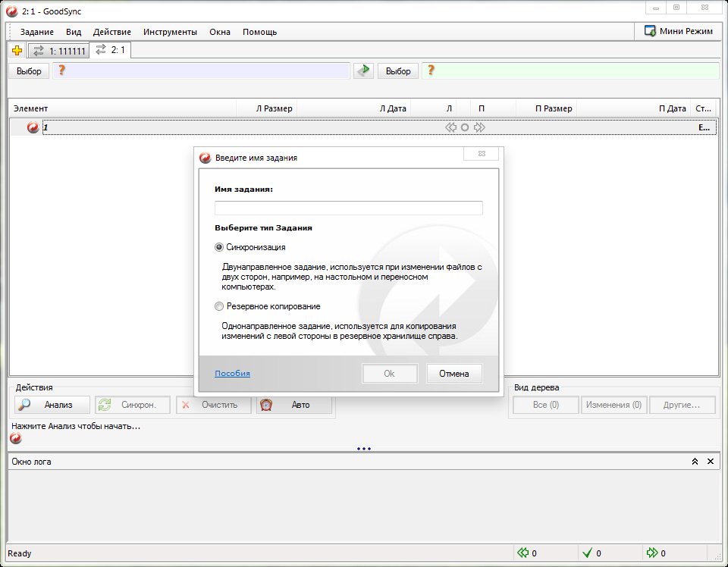Select the Синхронизация radio button
The width and height of the screenshot is (728, 567).
tap(220, 247)
